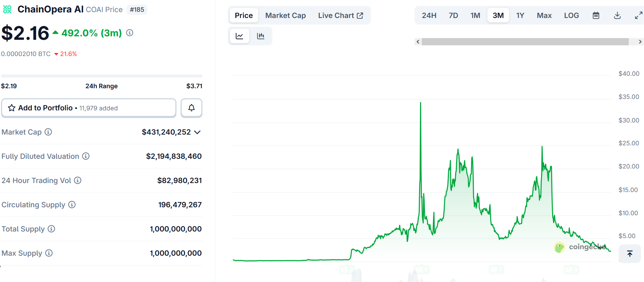This screenshot has width=644, height=282.
Task: Set chart range to 7D
Action: tap(453, 16)
